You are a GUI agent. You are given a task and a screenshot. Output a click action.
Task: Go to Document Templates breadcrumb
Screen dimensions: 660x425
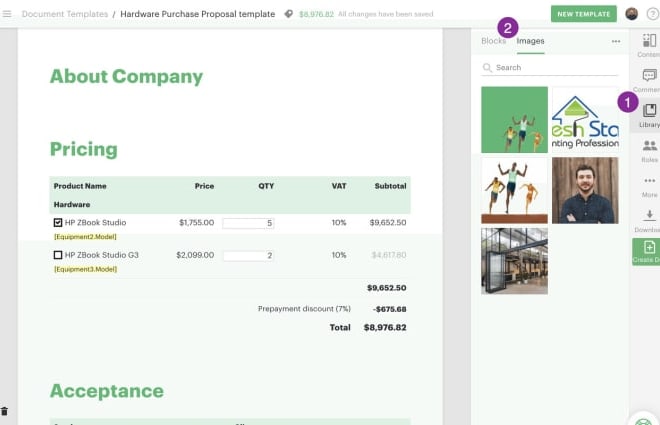(x=65, y=14)
